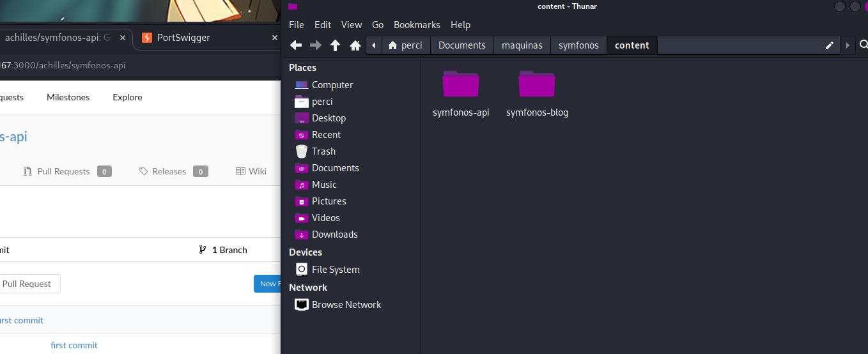Click the pencil icon to edit path

(x=830, y=45)
